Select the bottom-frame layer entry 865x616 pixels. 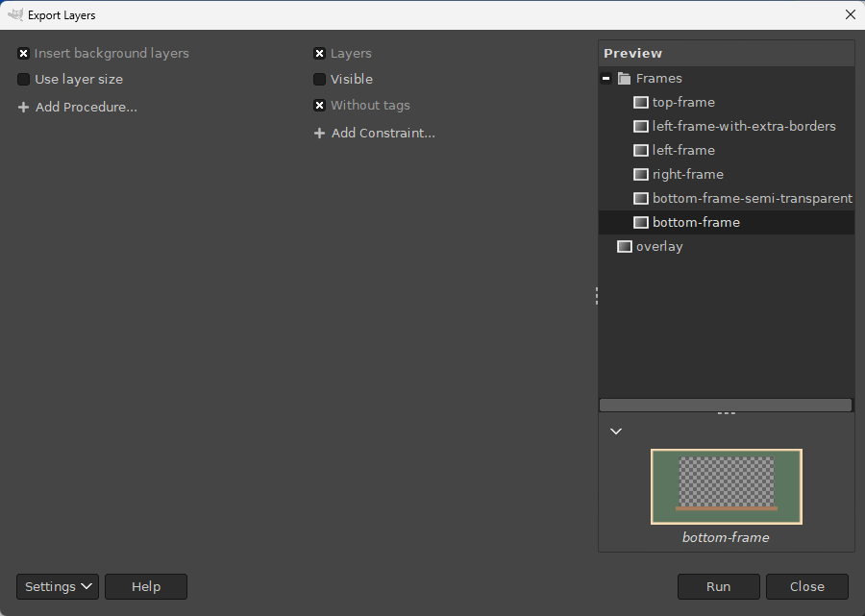pos(696,222)
